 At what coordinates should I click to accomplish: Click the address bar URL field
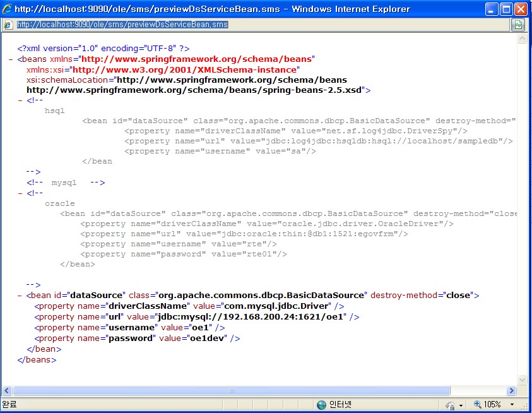252,25
